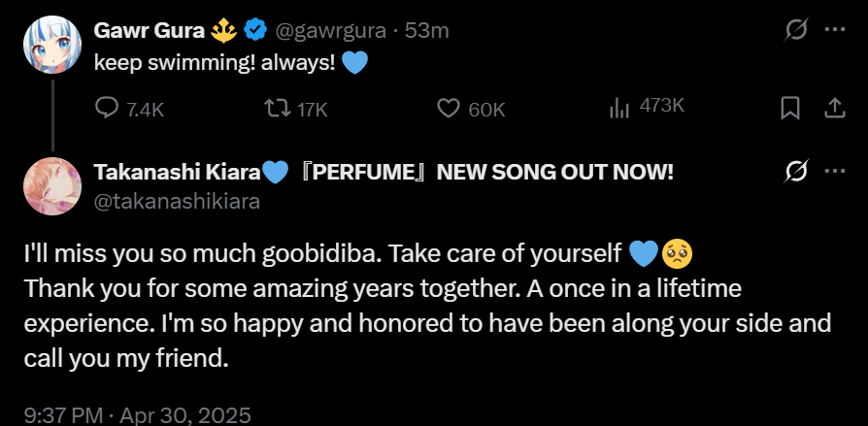The width and height of the screenshot is (868, 426).
Task: Click the Gawr Gura display name
Action: [x=150, y=31]
